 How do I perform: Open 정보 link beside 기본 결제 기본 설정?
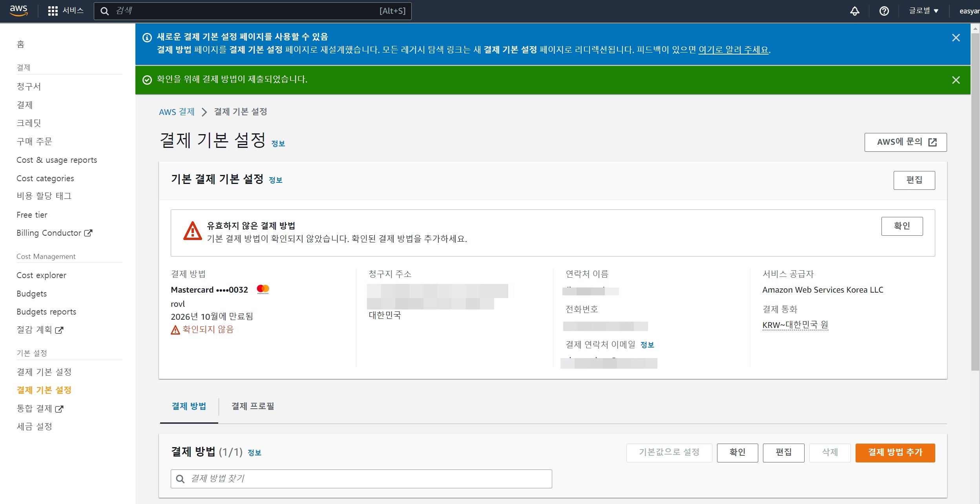click(x=275, y=180)
